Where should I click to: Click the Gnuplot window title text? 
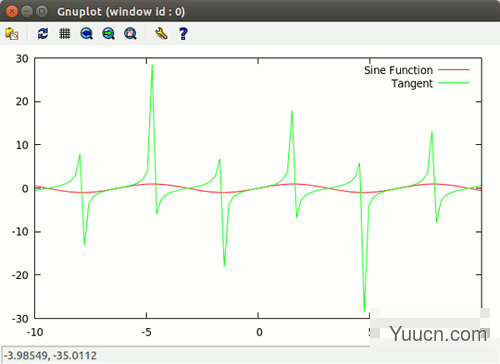click(121, 12)
